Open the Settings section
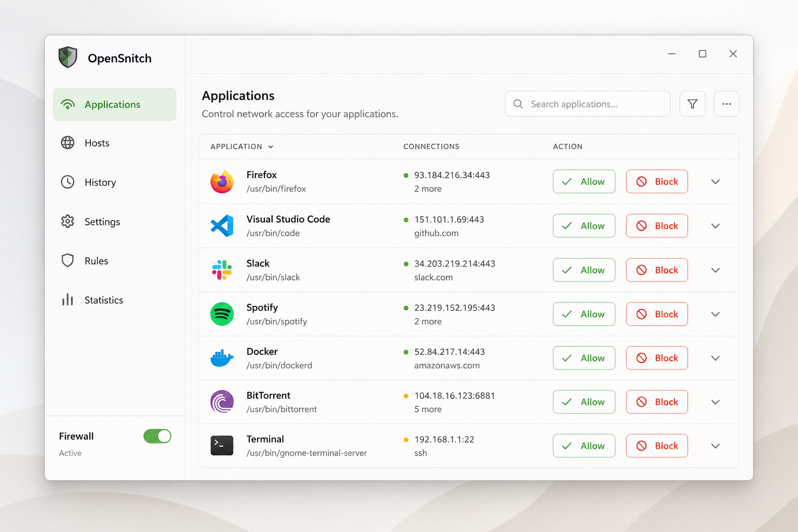This screenshot has width=798, height=532. [x=114, y=222]
